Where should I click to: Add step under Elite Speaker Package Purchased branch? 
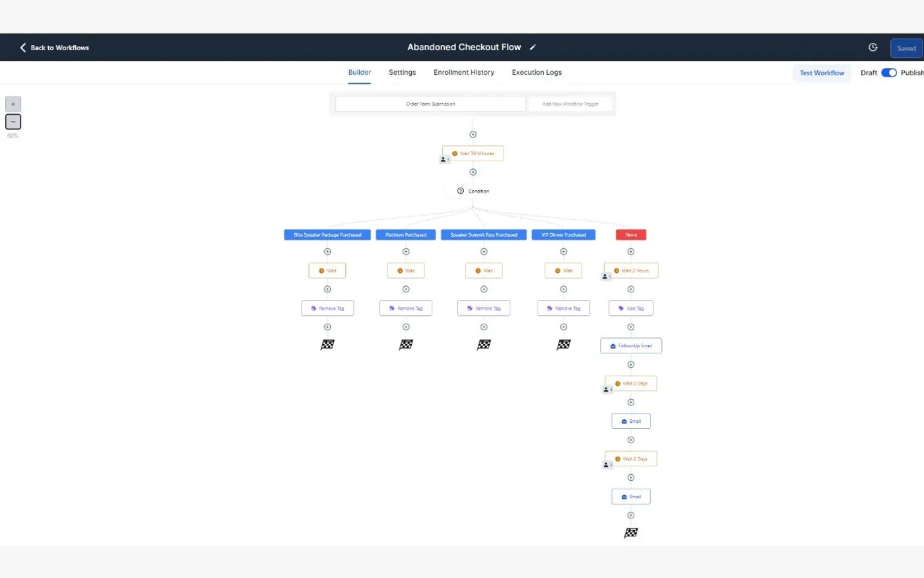pos(327,252)
